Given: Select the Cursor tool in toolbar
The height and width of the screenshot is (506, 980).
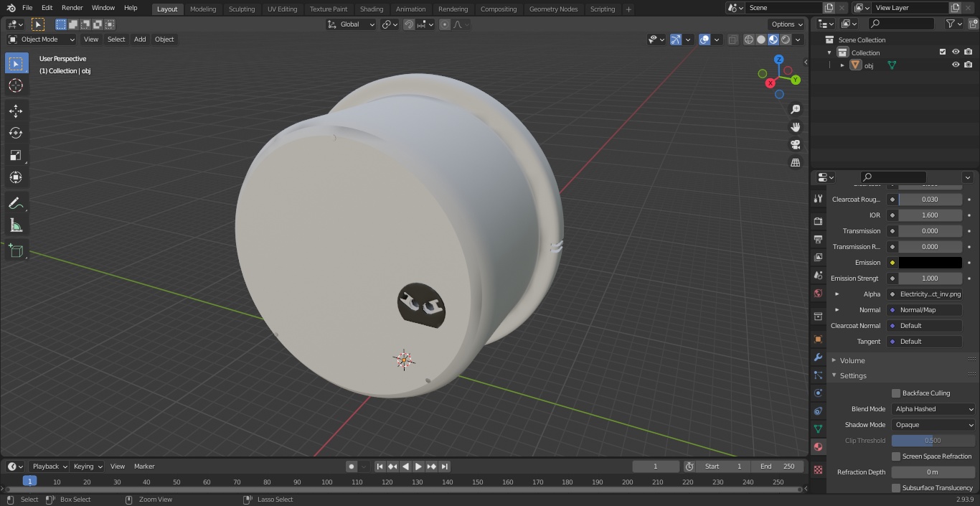Looking at the screenshot, I should 16,85.
